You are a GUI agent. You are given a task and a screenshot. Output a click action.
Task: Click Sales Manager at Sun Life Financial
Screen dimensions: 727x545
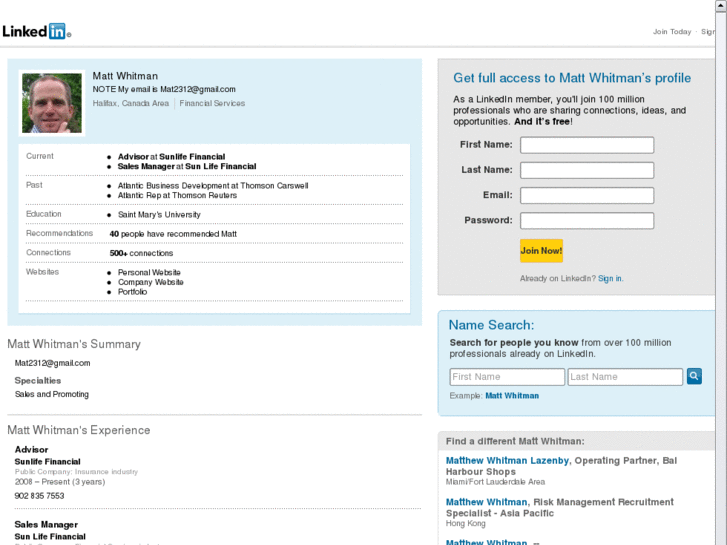[187, 167]
